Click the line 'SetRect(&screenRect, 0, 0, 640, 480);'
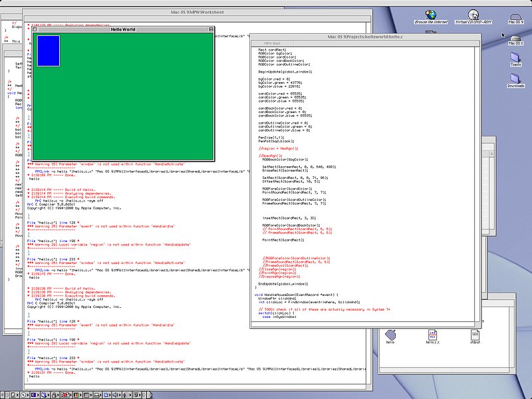This screenshot has width=532, height=399. pos(299,167)
